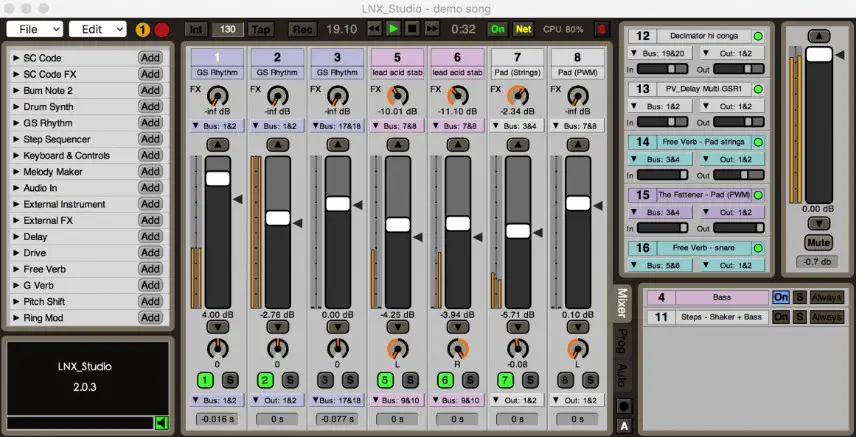Click up arrow above channel 5 fader

point(398,145)
